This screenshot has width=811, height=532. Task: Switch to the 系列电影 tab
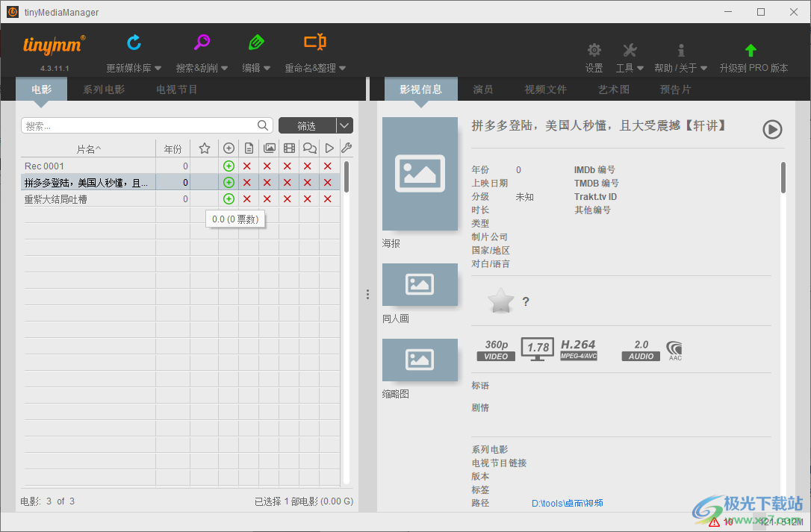(x=104, y=90)
